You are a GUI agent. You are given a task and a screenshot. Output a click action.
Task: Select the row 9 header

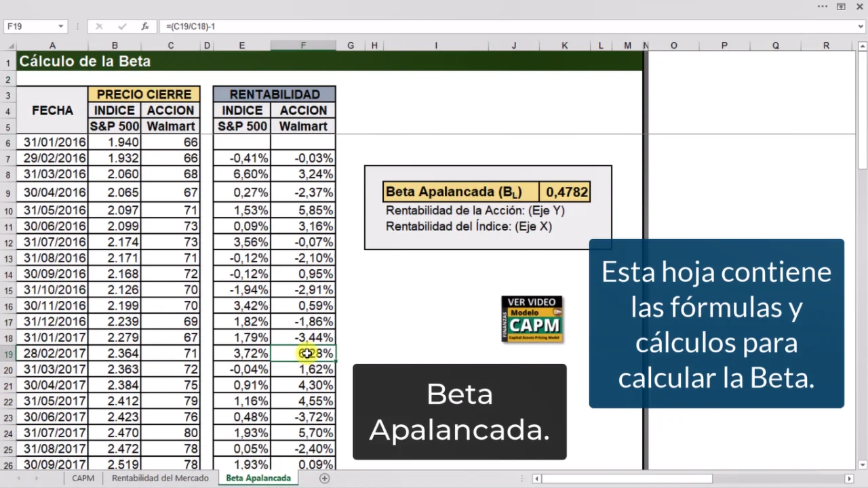point(8,193)
